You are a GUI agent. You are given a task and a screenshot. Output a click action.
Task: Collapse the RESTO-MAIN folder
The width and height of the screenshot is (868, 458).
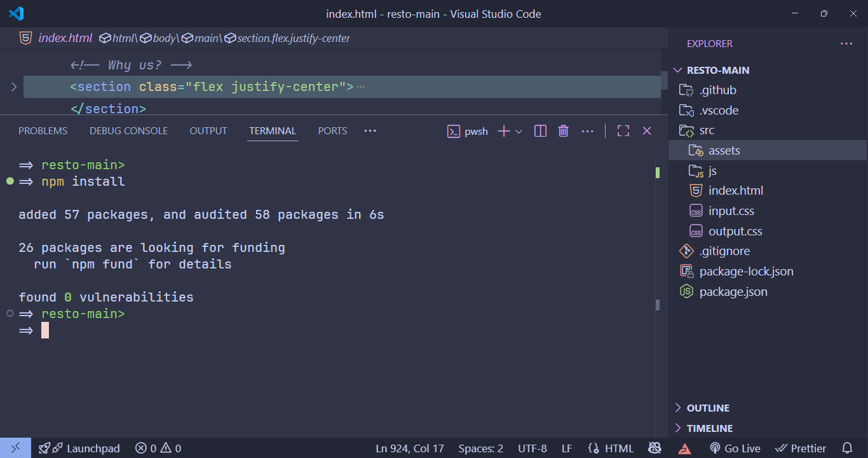[677, 70]
